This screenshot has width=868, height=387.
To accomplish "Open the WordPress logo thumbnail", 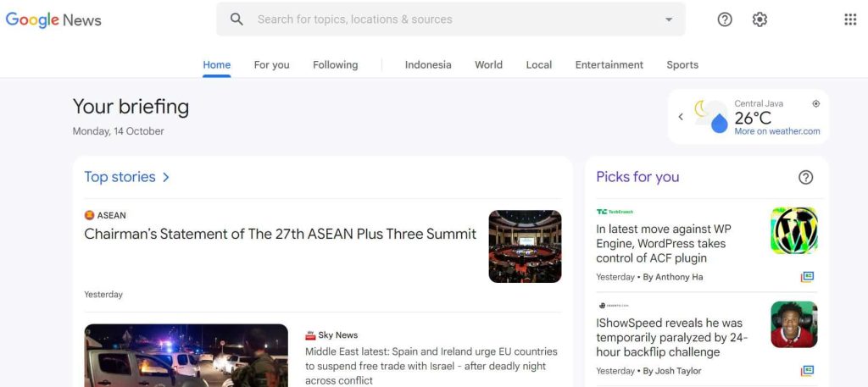I will click(793, 230).
